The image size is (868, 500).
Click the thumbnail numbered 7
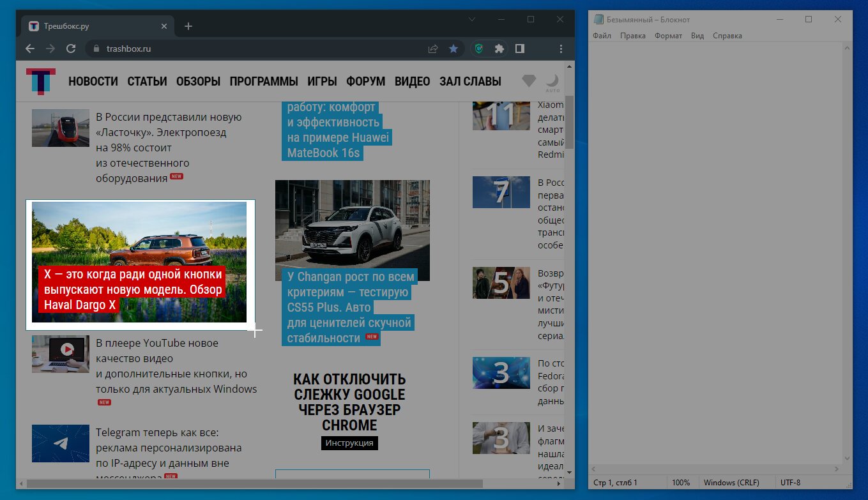point(501,192)
